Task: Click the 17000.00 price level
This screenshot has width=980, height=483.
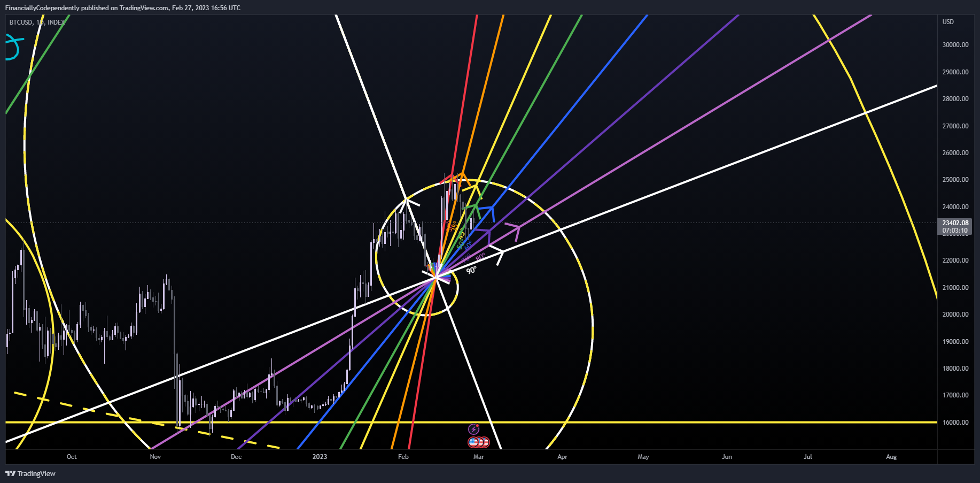Action: pos(955,395)
